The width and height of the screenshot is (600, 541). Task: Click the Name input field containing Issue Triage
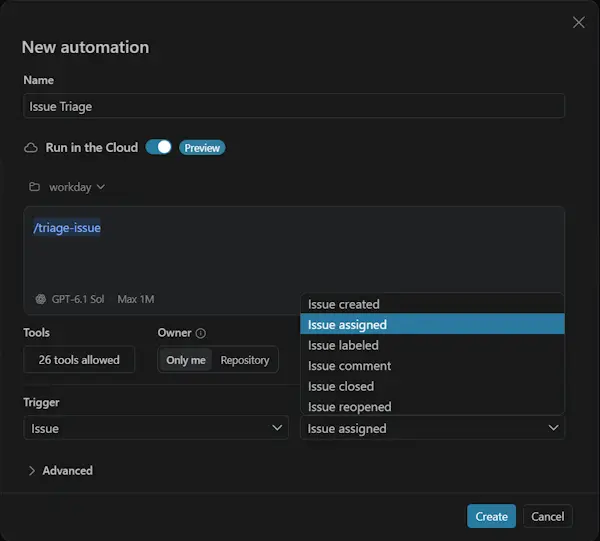294,106
